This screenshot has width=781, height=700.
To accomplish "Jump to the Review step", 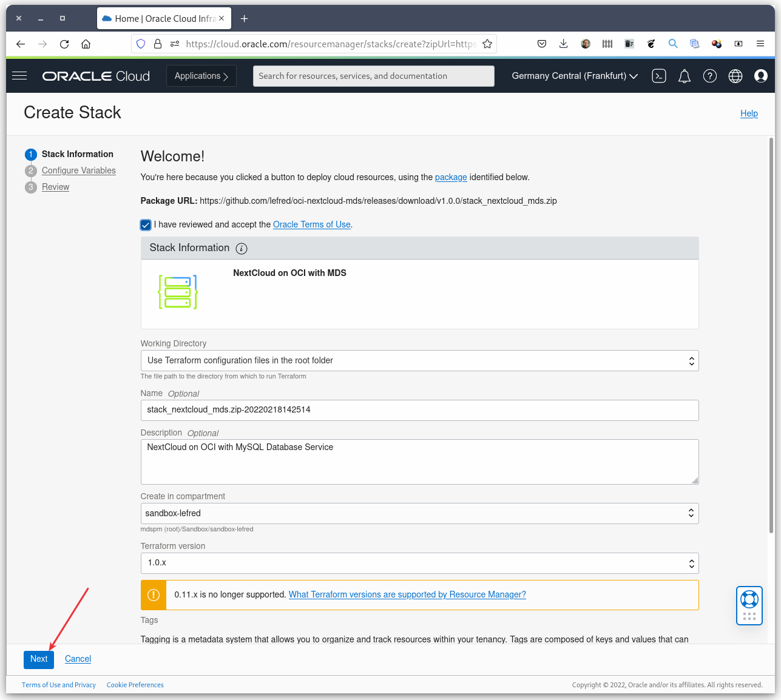I will coord(56,187).
